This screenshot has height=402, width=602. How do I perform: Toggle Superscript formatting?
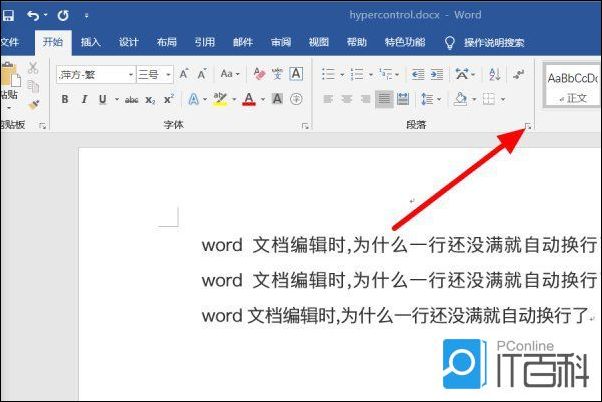coord(169,99)
